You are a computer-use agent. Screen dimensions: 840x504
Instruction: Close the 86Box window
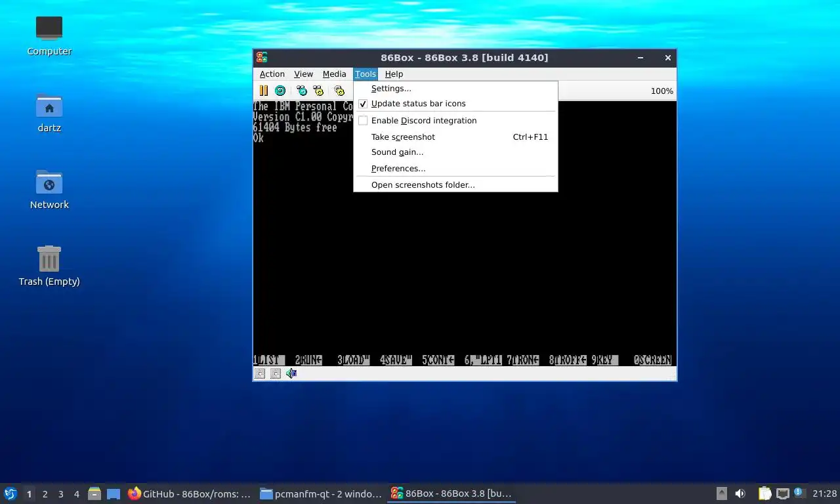(x=667, y=58)
